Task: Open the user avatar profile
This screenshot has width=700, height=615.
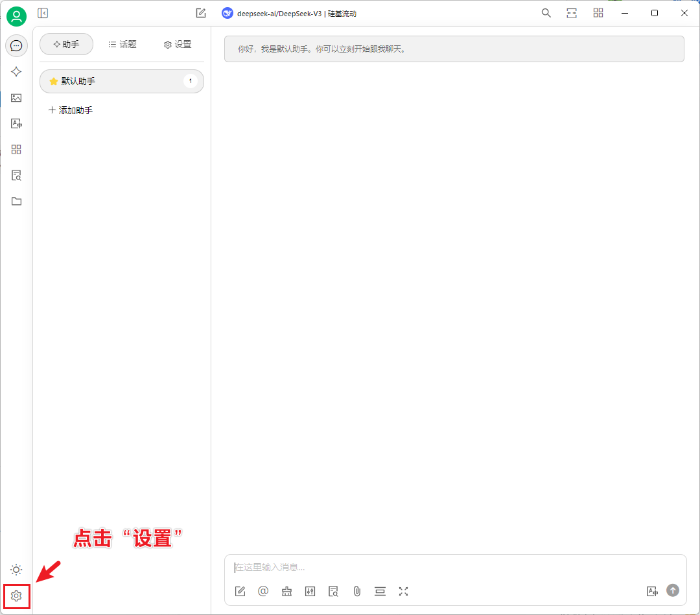Action: click(16, 16)
